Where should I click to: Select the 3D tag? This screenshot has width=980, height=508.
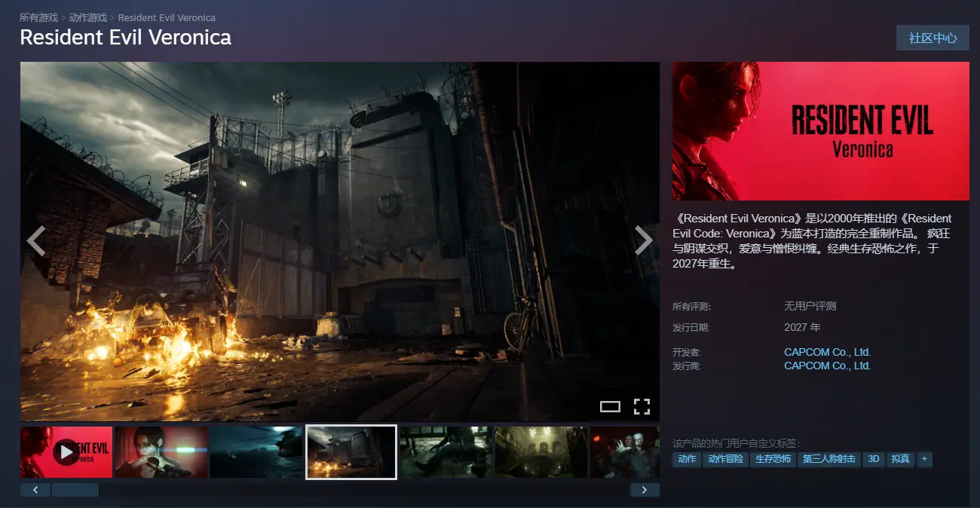click(x=874, y=458)
